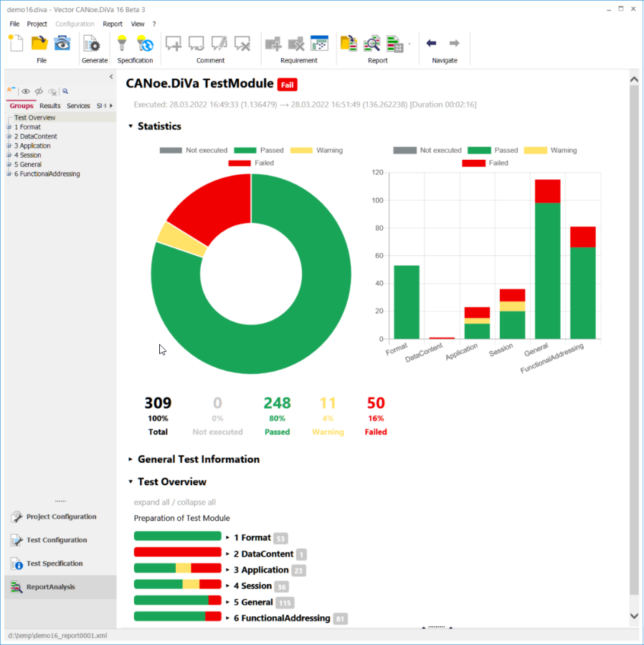
Task: Click the delete comment icon
Action: coord(242,43)
